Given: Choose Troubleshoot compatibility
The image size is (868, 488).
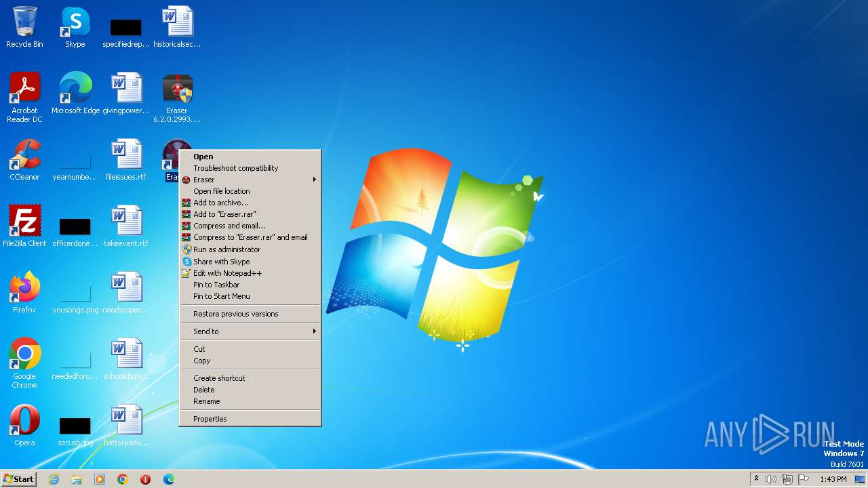Looking at the screenshot, I should click(x=250, y=168).
